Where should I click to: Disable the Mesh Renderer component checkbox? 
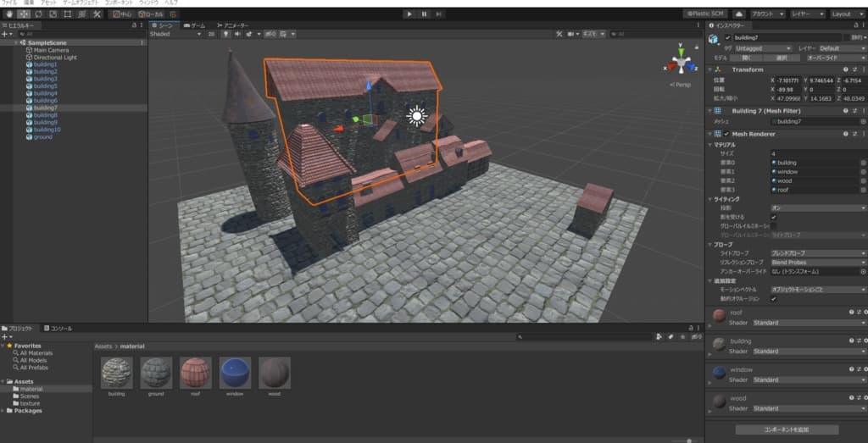(726, 134)
